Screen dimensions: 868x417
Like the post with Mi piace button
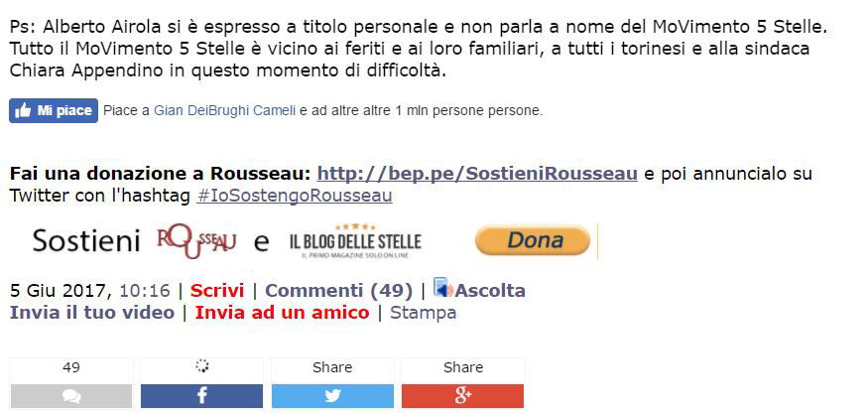54,111
